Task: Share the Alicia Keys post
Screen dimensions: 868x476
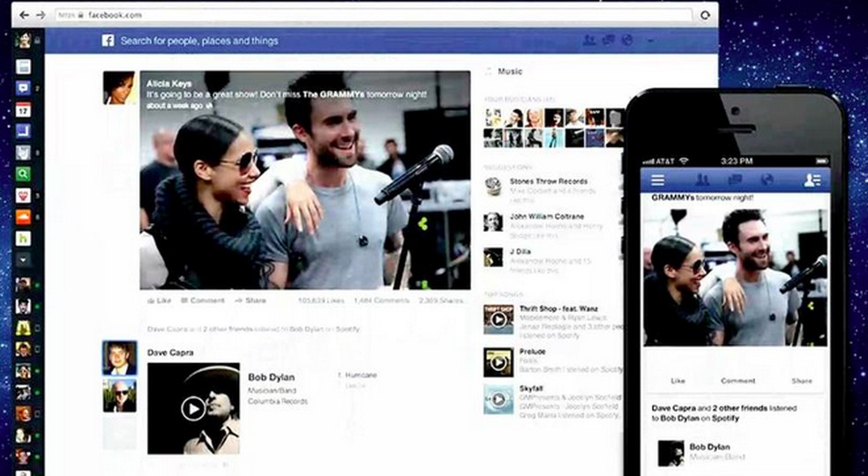Action: 251,301
